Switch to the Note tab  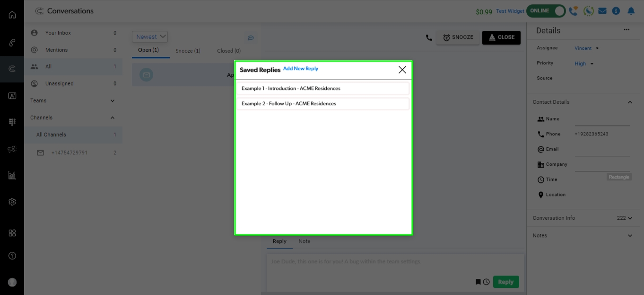coord(304,241)
